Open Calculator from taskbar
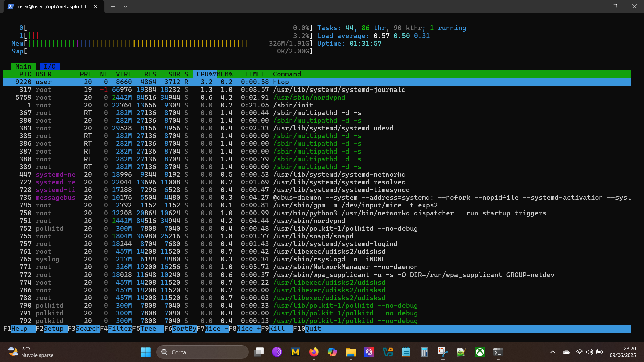The image size is (644, 362). (x=424, y=352)
